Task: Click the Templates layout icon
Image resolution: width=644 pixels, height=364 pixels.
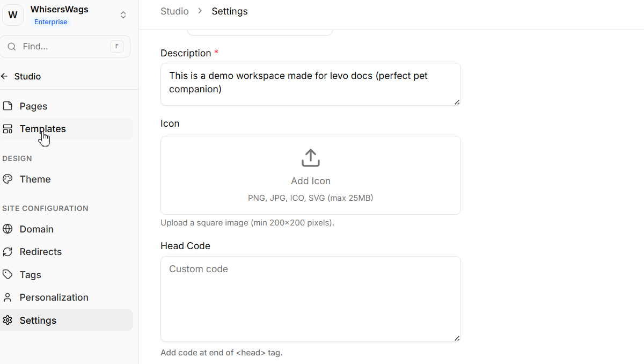Action: click(8, 129)
